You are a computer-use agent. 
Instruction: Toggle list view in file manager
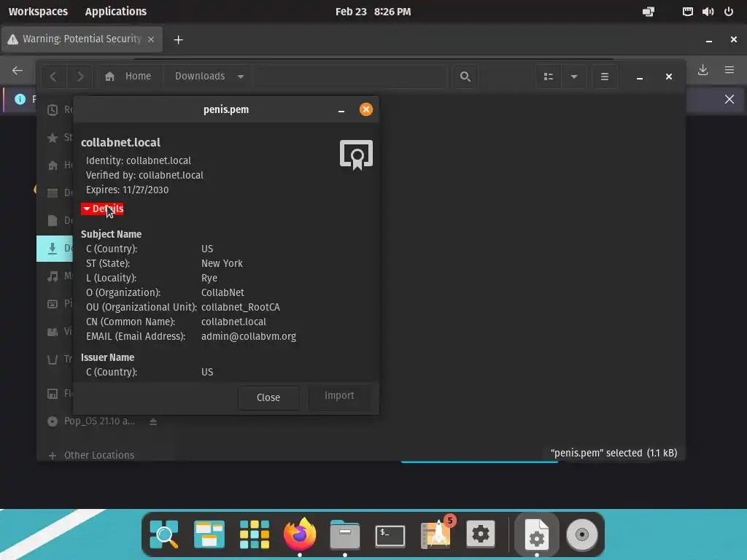(549, 76)
